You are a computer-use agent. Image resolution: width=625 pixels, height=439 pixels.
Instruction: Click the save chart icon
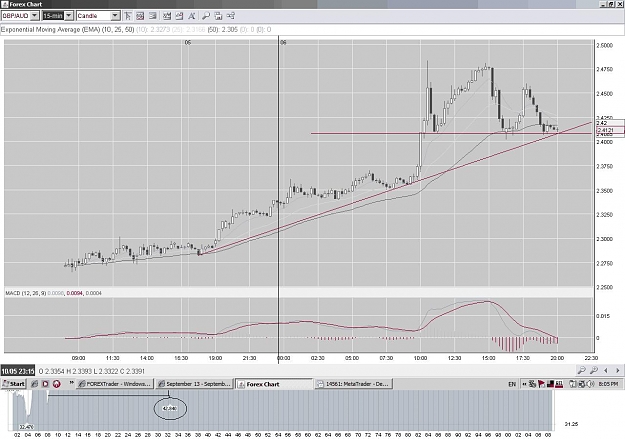[x=218, y=16]
